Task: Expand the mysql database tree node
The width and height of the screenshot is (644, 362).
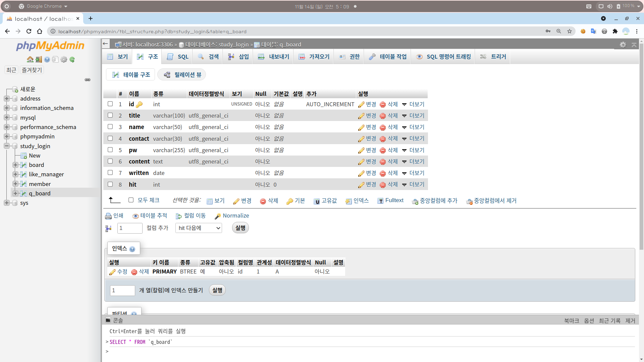Action: click(x=6, y=118)
